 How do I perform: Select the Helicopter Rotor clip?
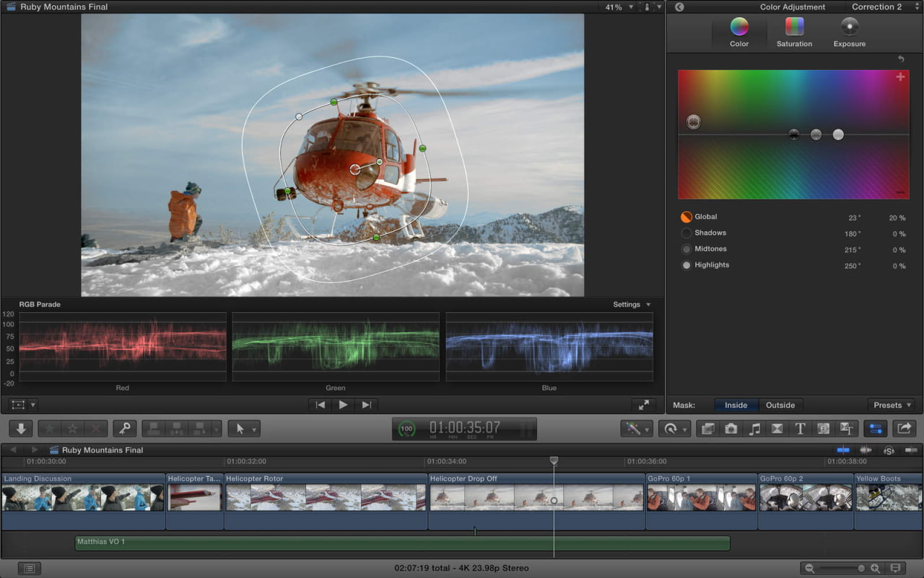click(x=325, y=502)
